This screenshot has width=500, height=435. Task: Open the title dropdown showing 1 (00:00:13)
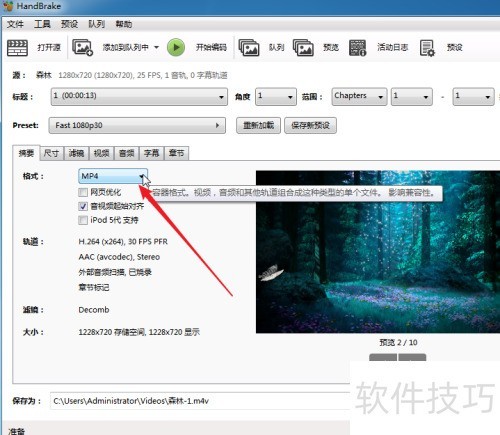[139, 97]
